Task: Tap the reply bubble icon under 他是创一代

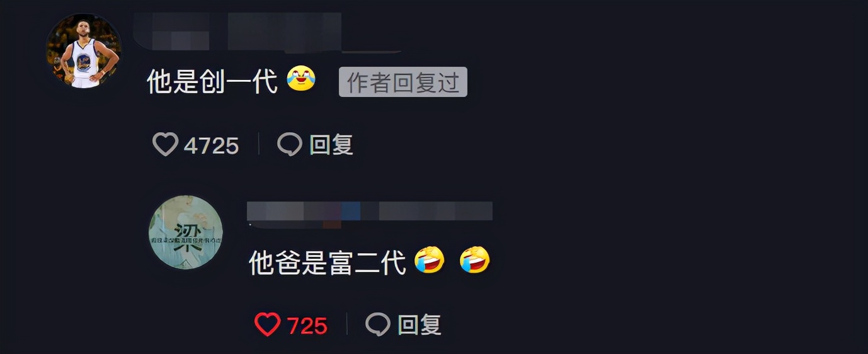Action: tap(290, 145)
